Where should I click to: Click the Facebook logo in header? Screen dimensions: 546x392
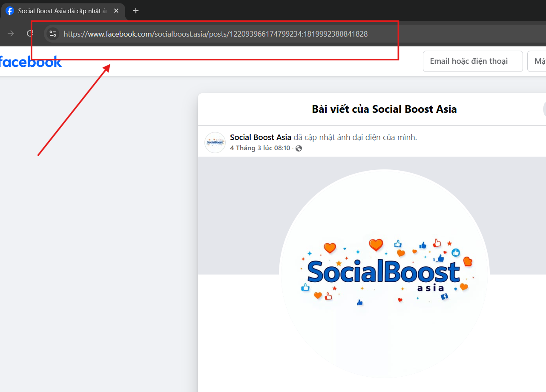[x=31, y=62]
